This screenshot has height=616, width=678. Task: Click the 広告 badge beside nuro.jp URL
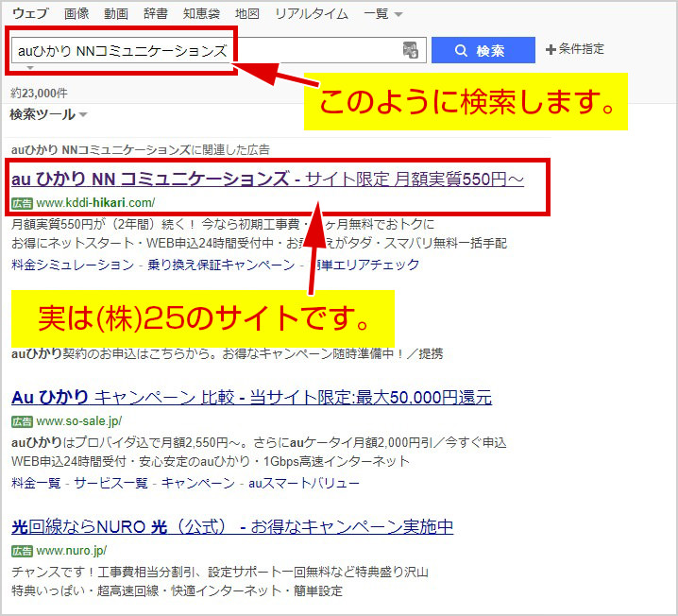pos(22,551)
